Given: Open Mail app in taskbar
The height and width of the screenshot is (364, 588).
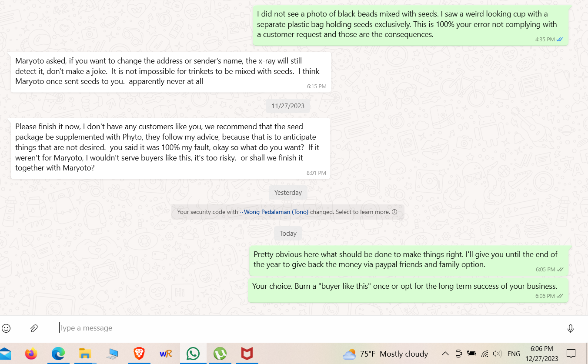Looking at the screenshot, I should coord(5,354).
